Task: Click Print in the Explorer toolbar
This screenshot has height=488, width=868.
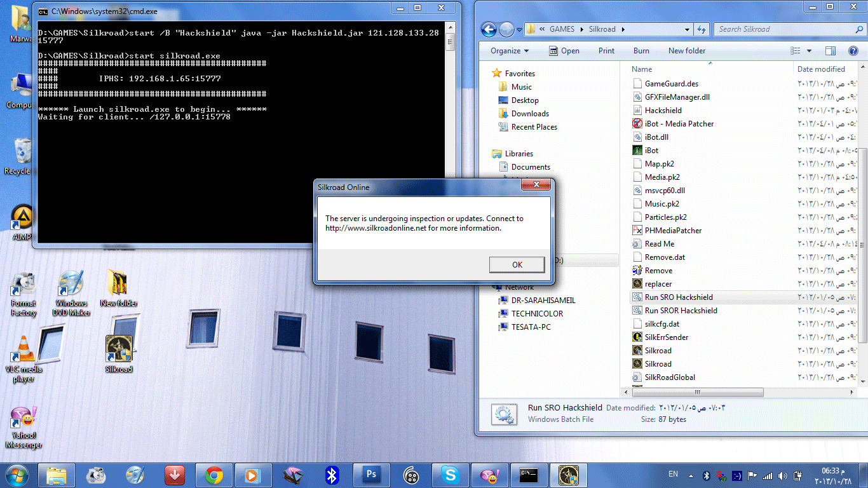Action: point(606,51)
